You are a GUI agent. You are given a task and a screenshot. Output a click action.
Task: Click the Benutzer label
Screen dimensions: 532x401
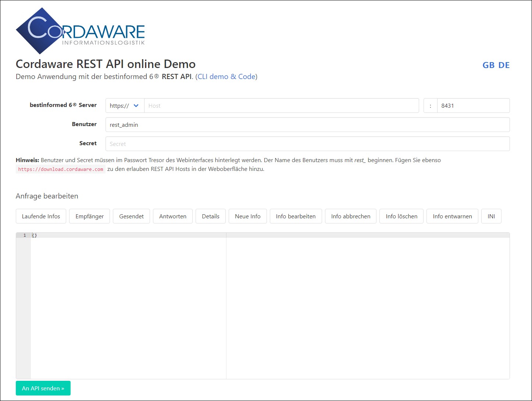[84, 124]
